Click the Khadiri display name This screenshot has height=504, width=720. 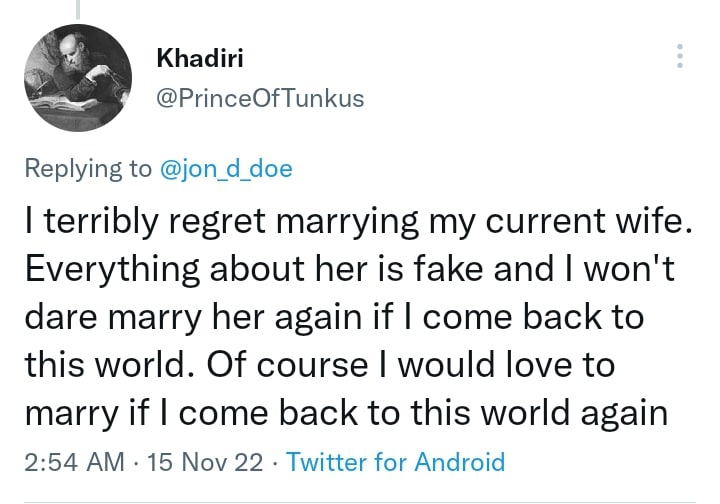(x=200, y=59)
